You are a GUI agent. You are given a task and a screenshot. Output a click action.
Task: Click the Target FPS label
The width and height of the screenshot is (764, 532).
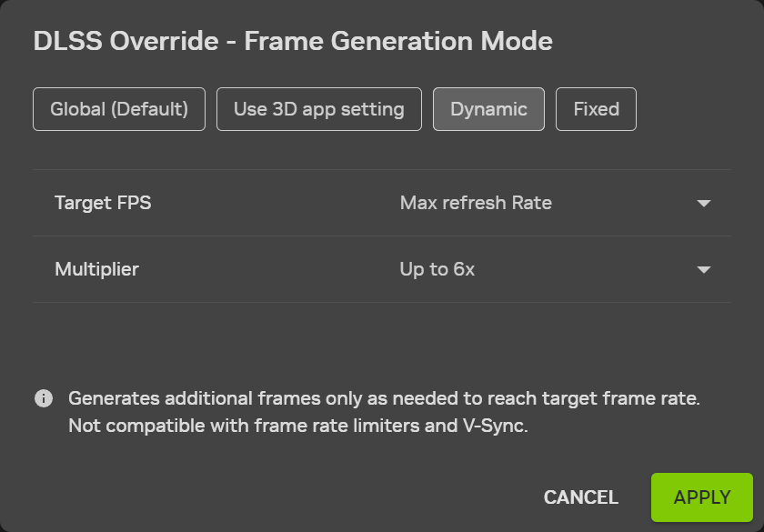pyautogui.click(x=103, y=203)
